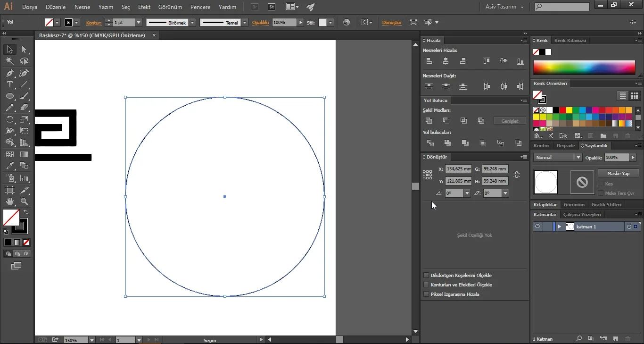Open Birörnek variable width profile dropdown
Screen dimensions: 644x344
click(192, 23)
